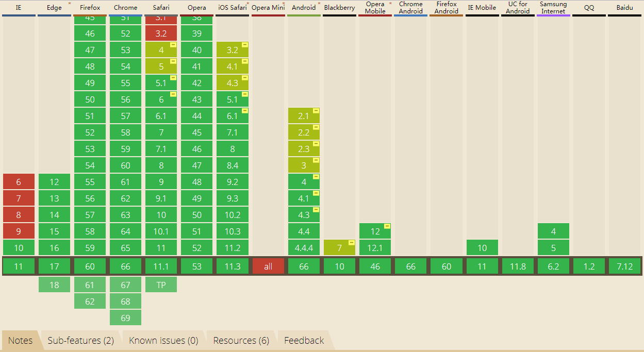Select the Android 4.4.4 cell
644x352 pixels.
click(x=304, y=248)
